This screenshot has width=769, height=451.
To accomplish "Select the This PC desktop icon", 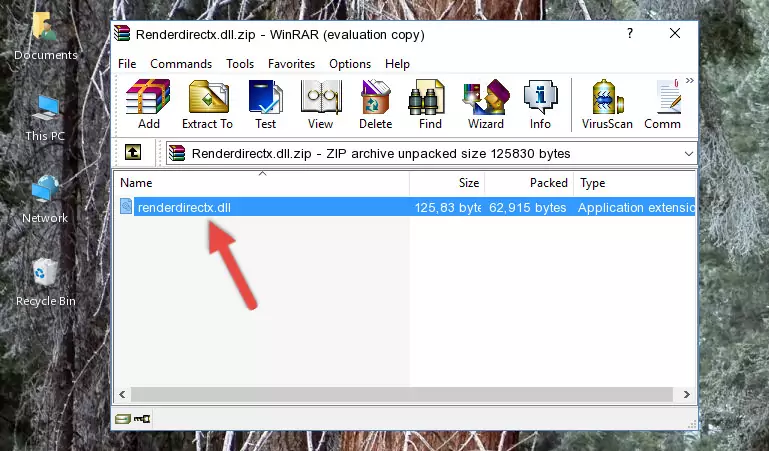I will click(46, 118).
